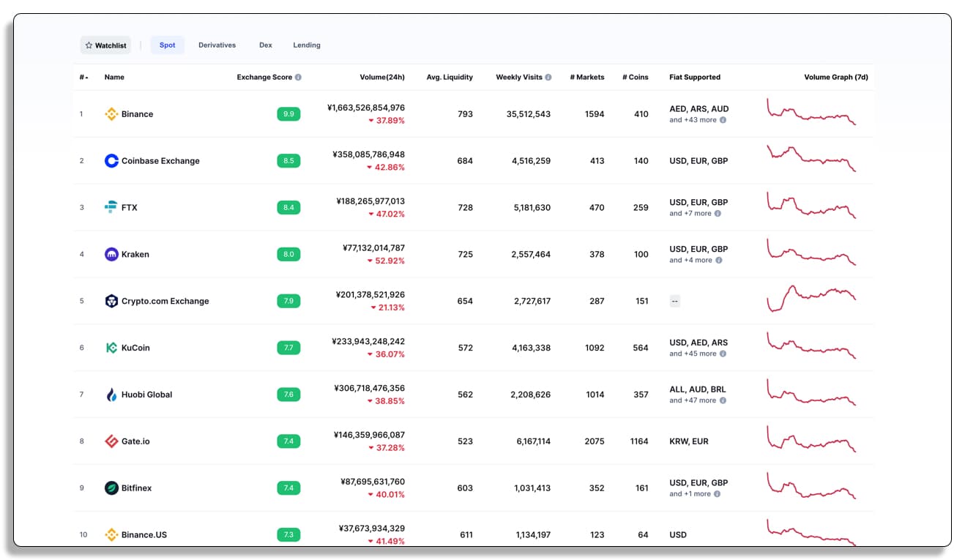The width and height of the screenshot is (965, 560).
Task: Open the Bitfinex exchange link
Action: [137, 488]
